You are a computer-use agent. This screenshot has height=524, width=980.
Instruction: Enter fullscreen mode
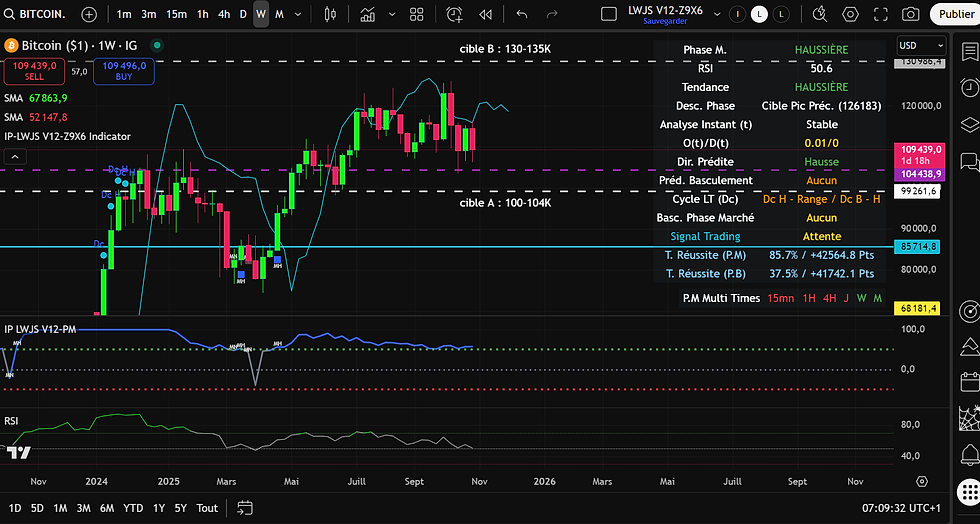[881, 14]
